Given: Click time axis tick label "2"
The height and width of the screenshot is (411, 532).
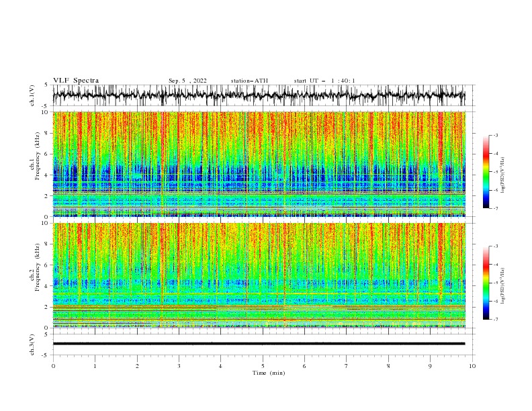Looking at the screenshot, I should (137, 366).
